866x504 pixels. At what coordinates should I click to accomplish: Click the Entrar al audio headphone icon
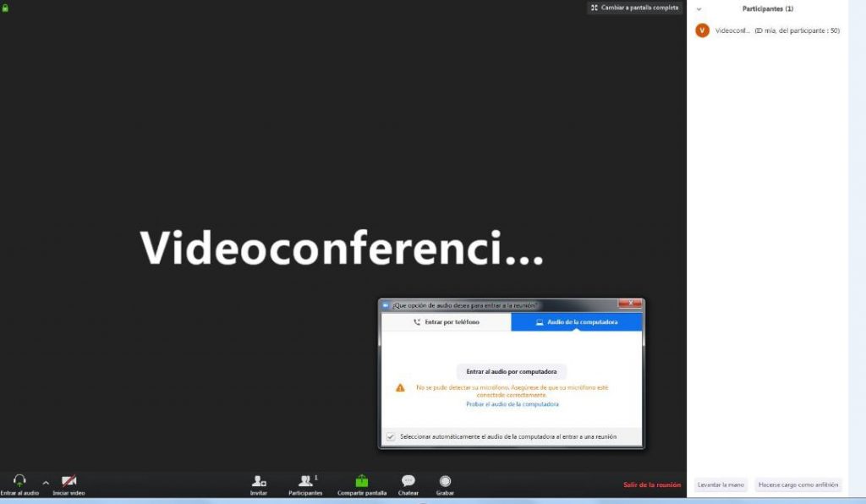19,480
